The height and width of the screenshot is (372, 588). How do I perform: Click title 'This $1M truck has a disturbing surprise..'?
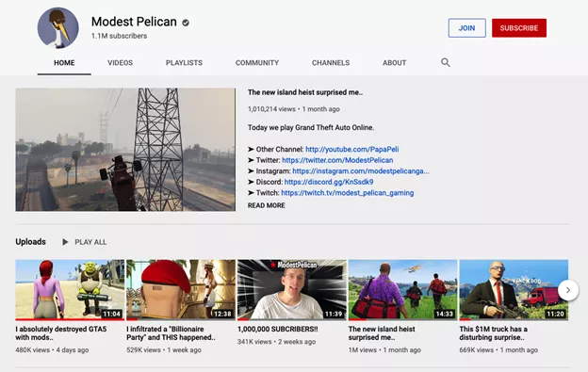494,333
